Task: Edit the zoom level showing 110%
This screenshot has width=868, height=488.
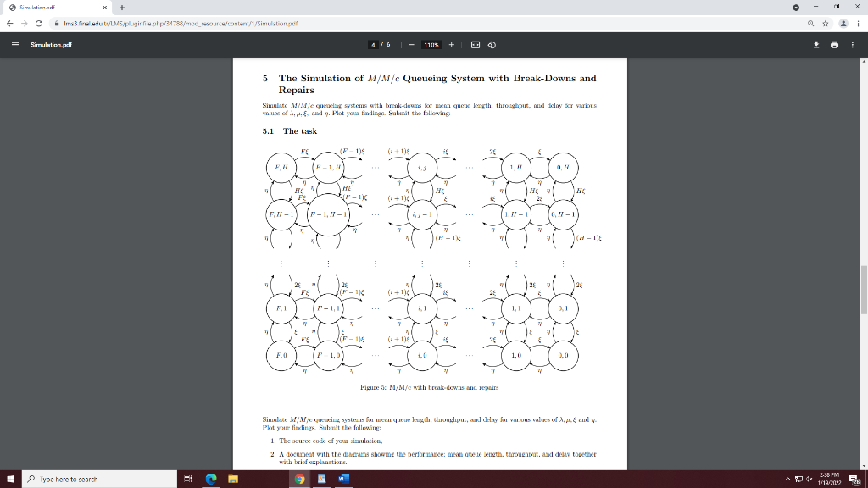Action: coord(431,43)
